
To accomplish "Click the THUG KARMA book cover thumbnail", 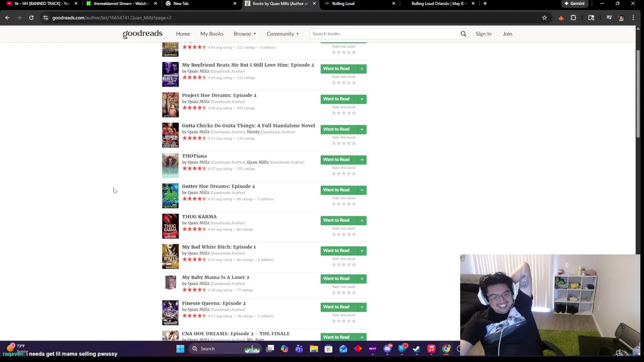I will (x=170, y=226).
